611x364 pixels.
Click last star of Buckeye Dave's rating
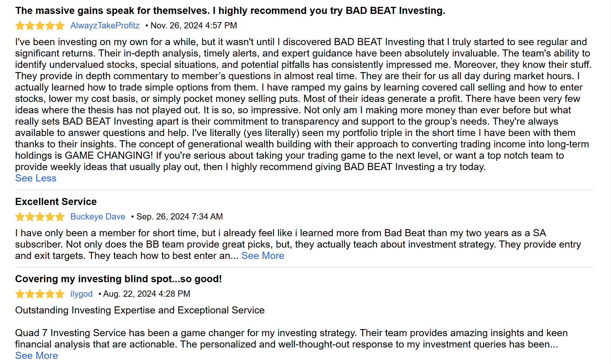pyautogui.click(x=60, y=217)
